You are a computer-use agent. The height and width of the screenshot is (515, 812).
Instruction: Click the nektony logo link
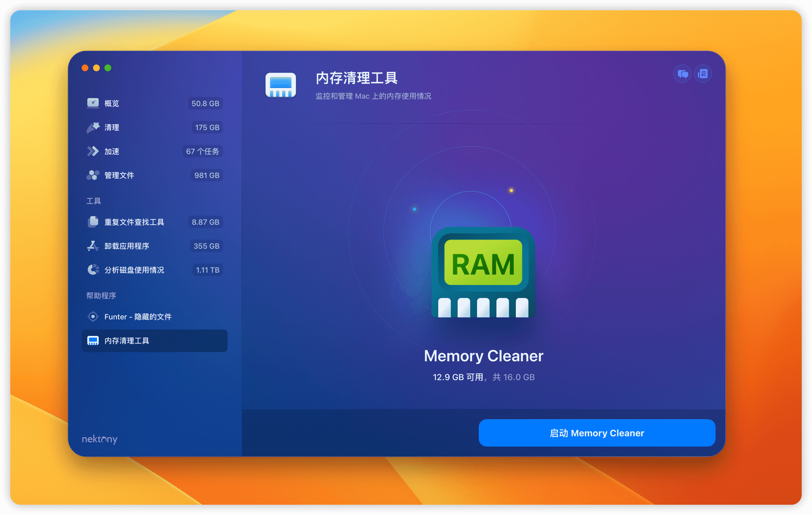coord(100,439)
